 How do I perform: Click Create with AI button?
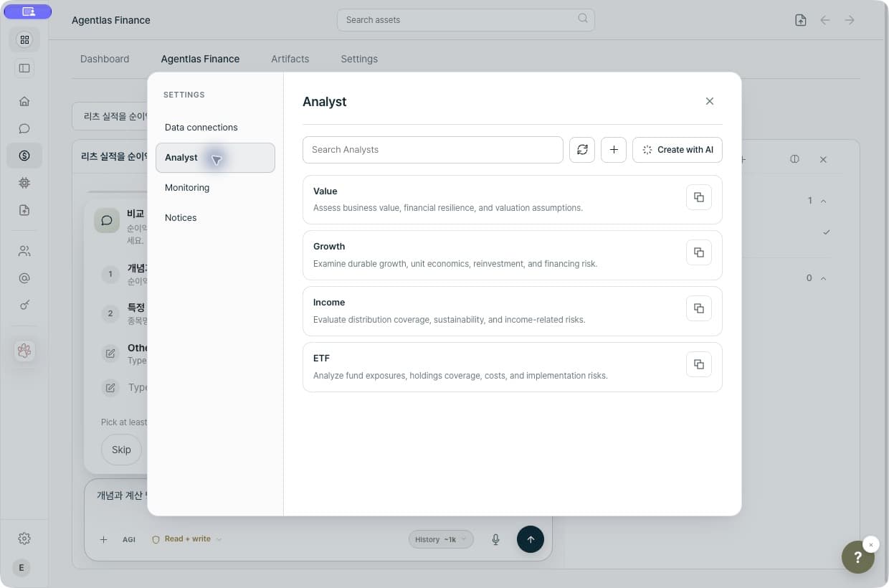(x=678, y=150)
